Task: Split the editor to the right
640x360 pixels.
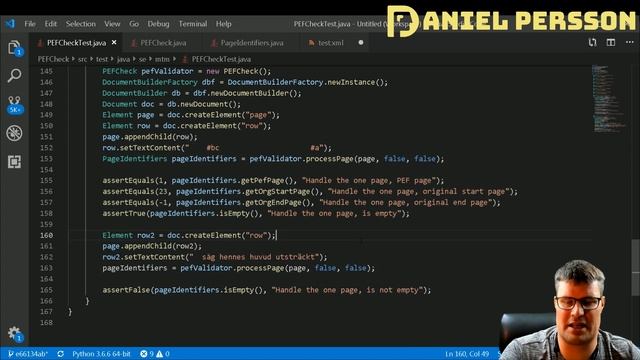Action: 611,42
